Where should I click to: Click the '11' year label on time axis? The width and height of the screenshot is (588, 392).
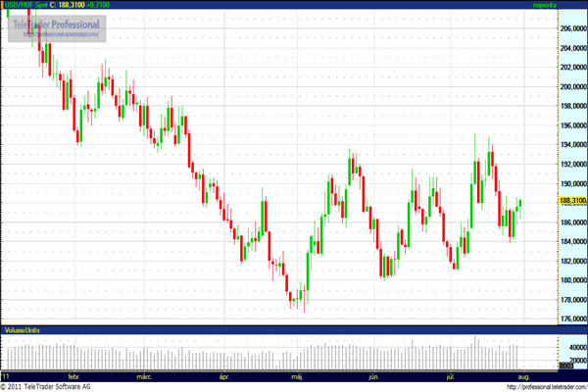[6, 375]
